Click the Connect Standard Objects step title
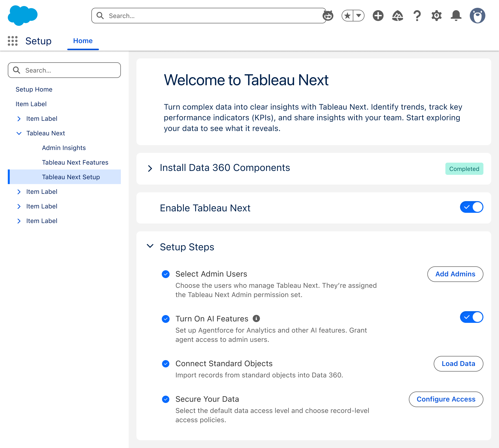The image size is (499, 448). tap(224, 364)
